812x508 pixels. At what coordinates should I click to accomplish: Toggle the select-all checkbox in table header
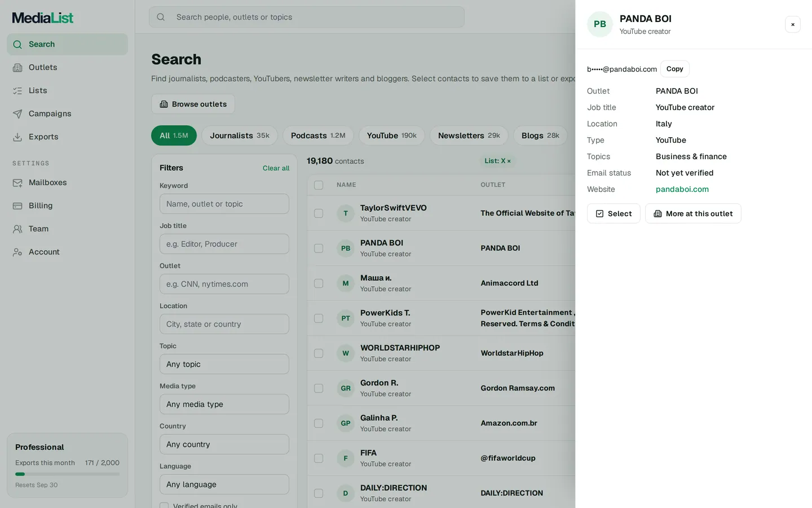coord(319,185)
